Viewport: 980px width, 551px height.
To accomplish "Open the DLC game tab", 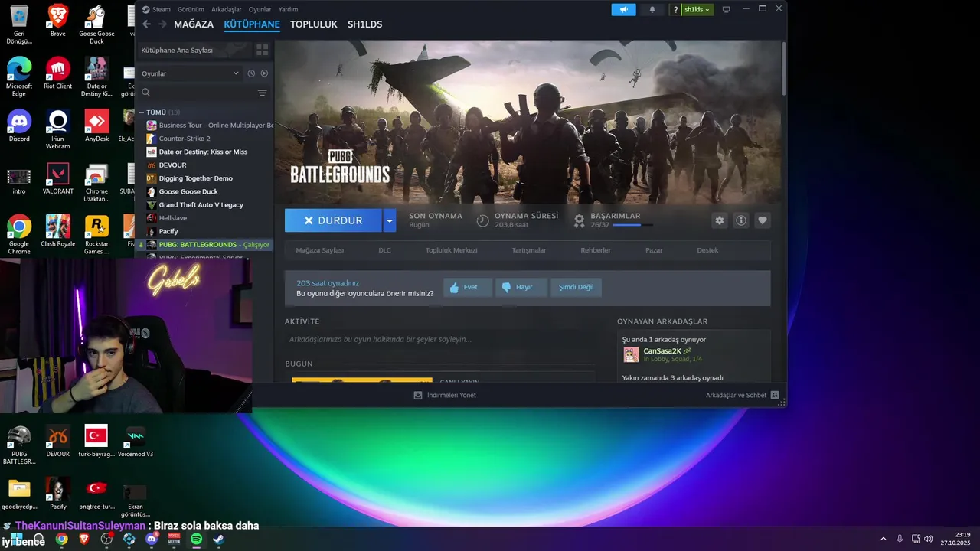I will (384, 250).
